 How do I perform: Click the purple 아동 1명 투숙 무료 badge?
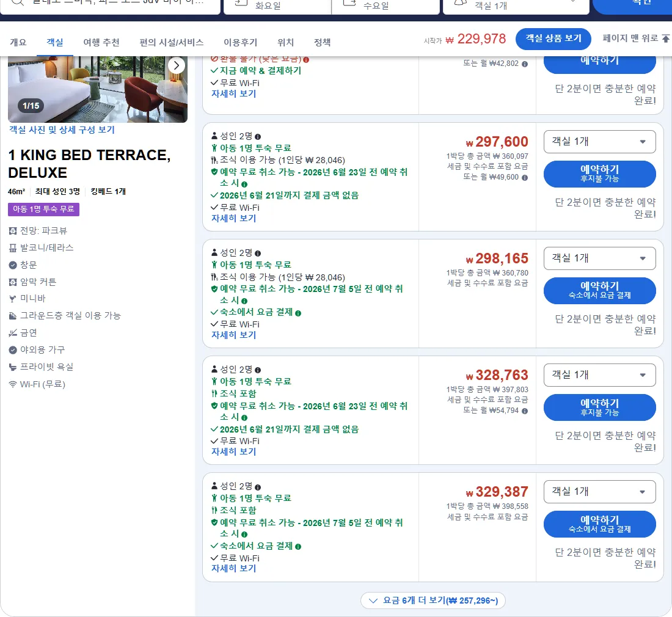pos(44,209)
